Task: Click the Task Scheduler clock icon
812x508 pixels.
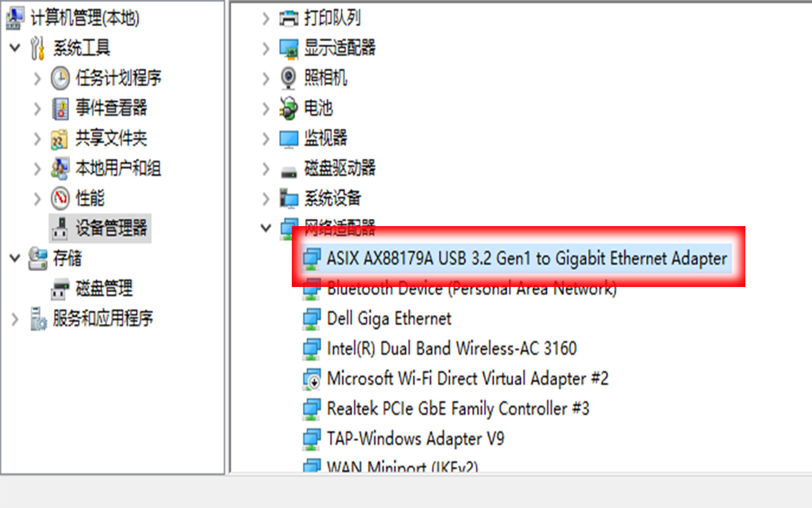Action: [x=60, y=78]
